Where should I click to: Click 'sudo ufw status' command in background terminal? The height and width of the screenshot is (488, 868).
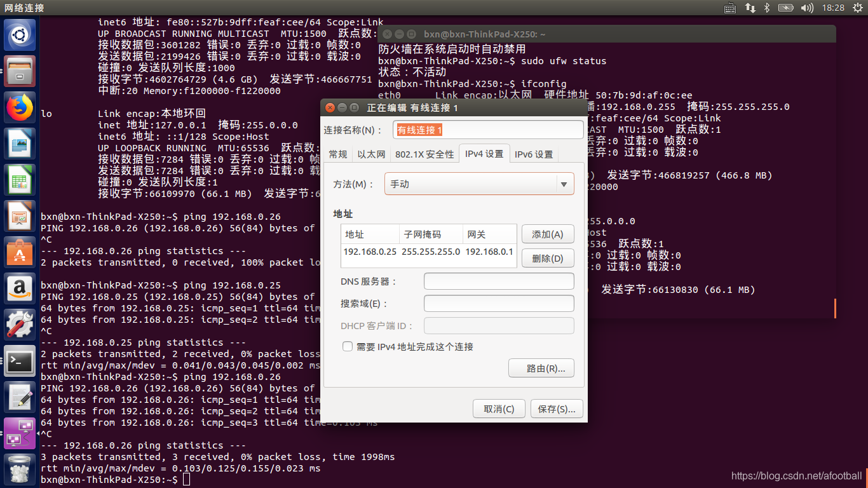[564, 61]
